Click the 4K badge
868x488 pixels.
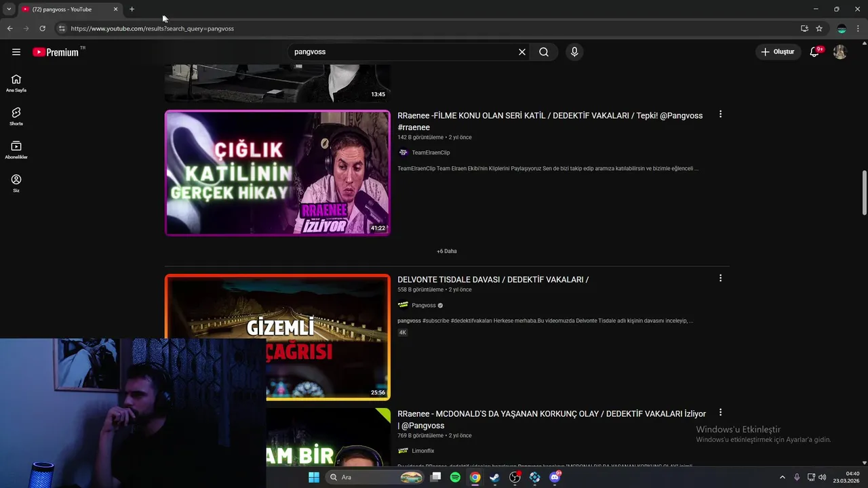(x=402, y=333)
